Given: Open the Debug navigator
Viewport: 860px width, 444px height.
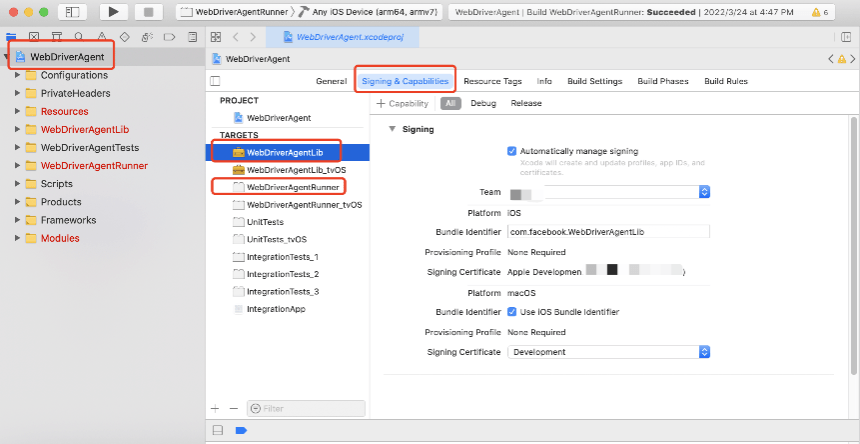Looking at the screenshot, I should [x=147, y=37].
